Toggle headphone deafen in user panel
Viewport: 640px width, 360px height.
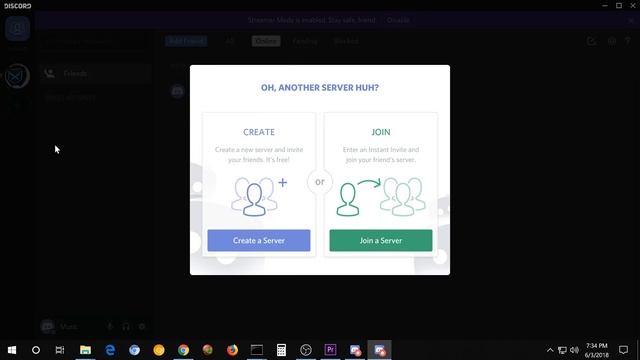point(126,327)
